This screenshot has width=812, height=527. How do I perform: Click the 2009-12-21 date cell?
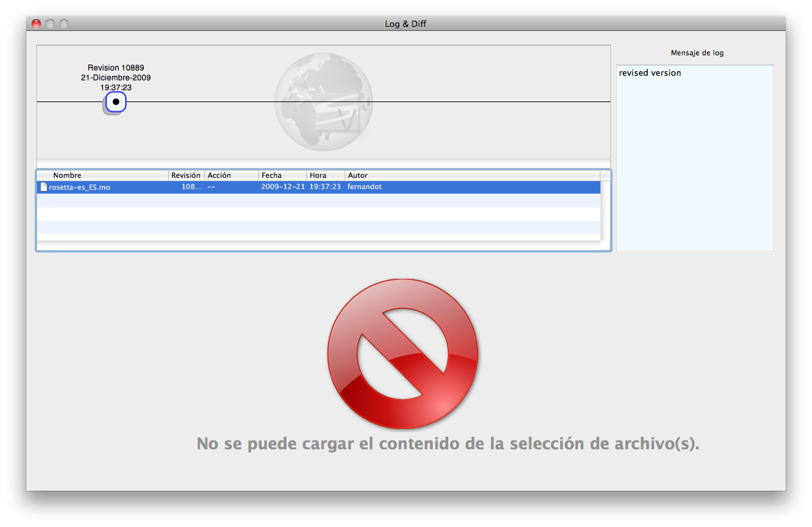tap(283, 187)
